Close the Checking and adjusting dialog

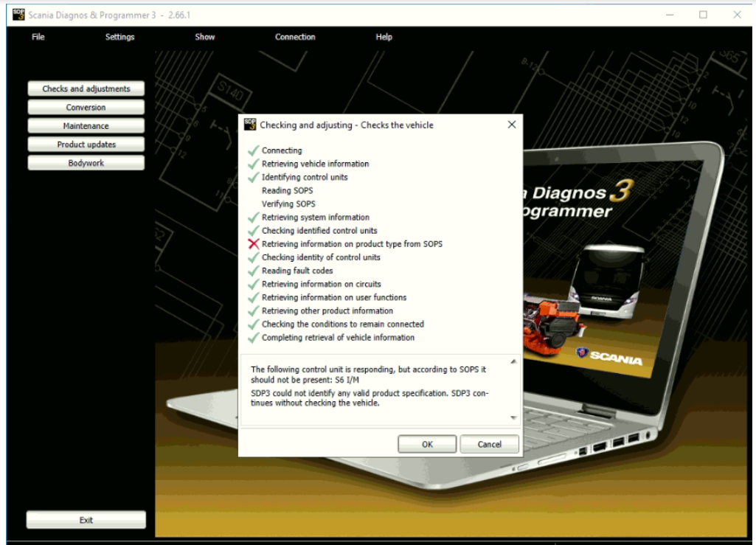point(512,125)
